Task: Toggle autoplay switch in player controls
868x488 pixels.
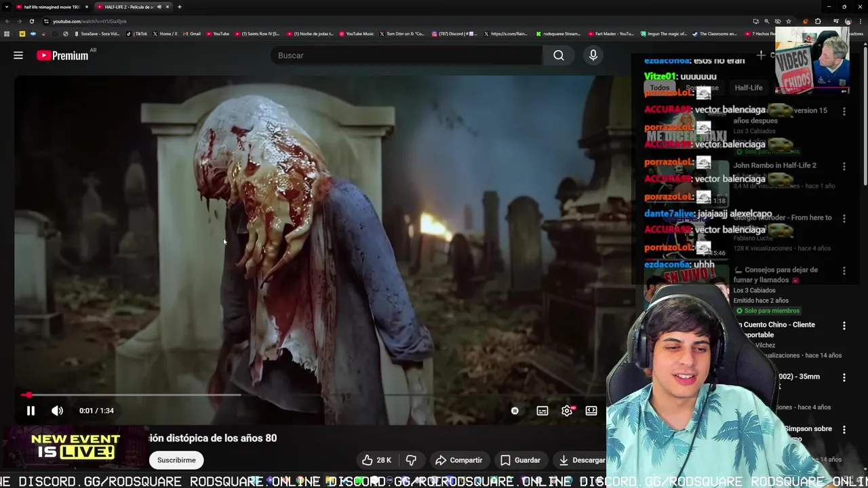Action: pyautogui.click(x=515, y=411)
